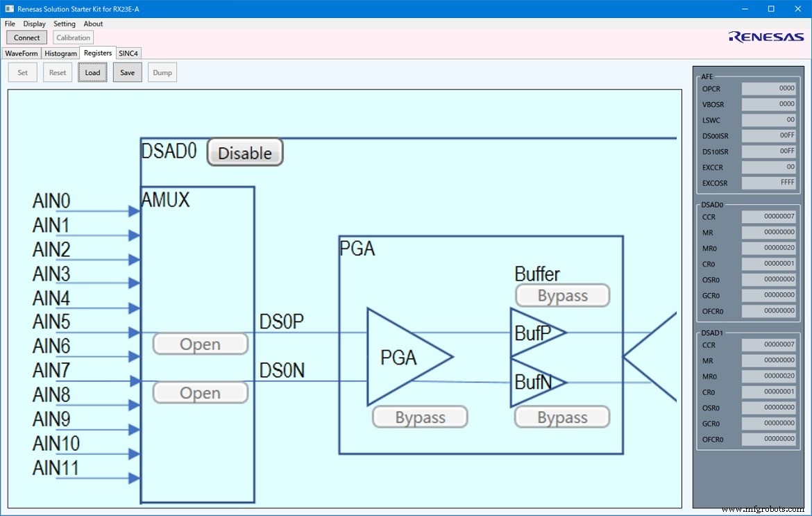The width and height of the screenshot is (812, 516).
Task: Switch to the Histogram tab
Action: point(60,53)
